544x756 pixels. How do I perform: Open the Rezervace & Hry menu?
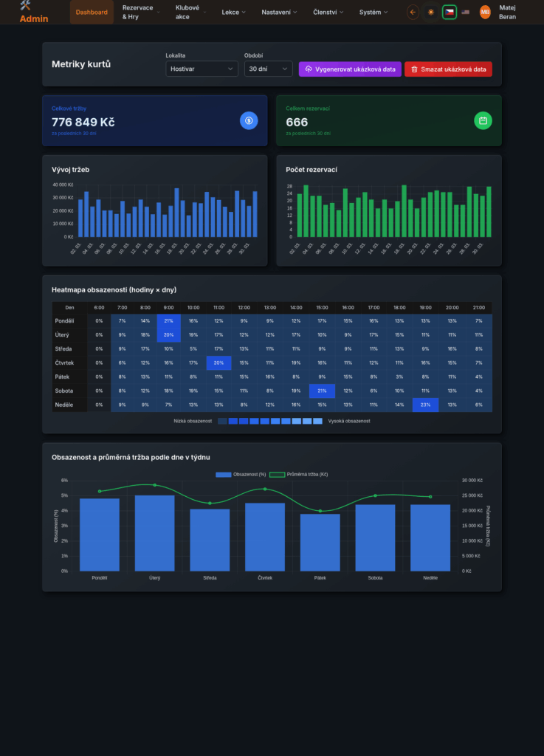tap(141, 12)
